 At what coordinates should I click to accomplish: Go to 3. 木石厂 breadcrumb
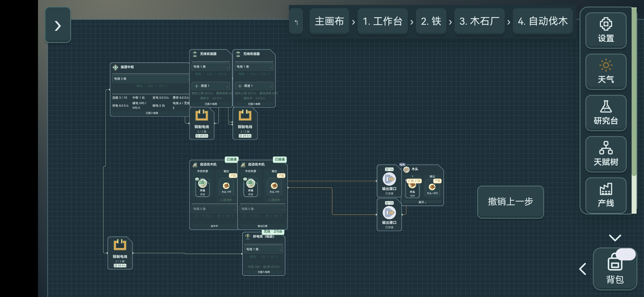tap(479, 21)
